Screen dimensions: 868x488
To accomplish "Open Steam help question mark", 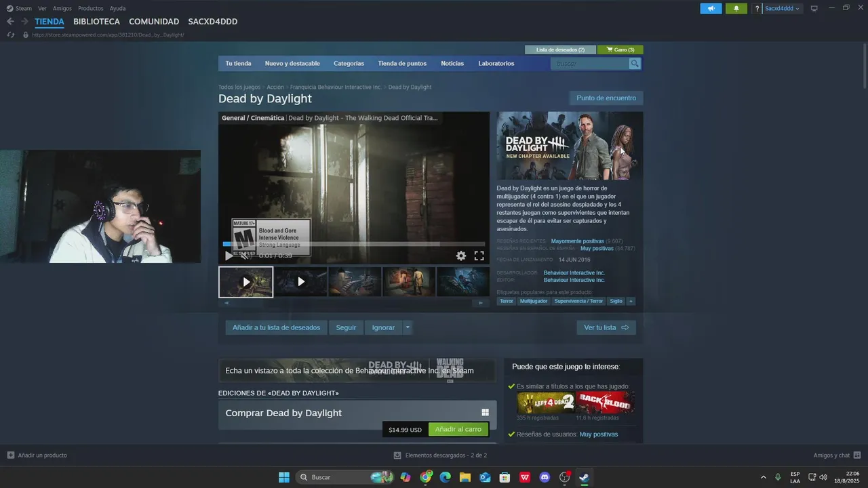I will click(x=757, y=9).
